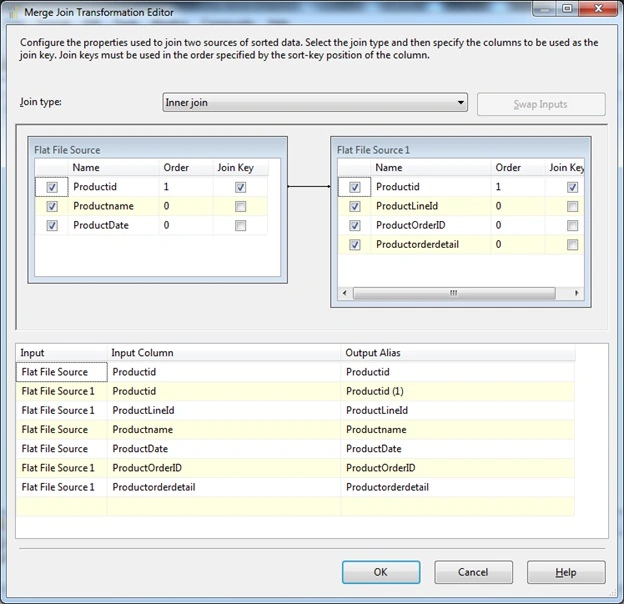Toggle Join Key for Productid in Flat File Source 1
Viewport: 624px width, 604px height.
(572, 187)
